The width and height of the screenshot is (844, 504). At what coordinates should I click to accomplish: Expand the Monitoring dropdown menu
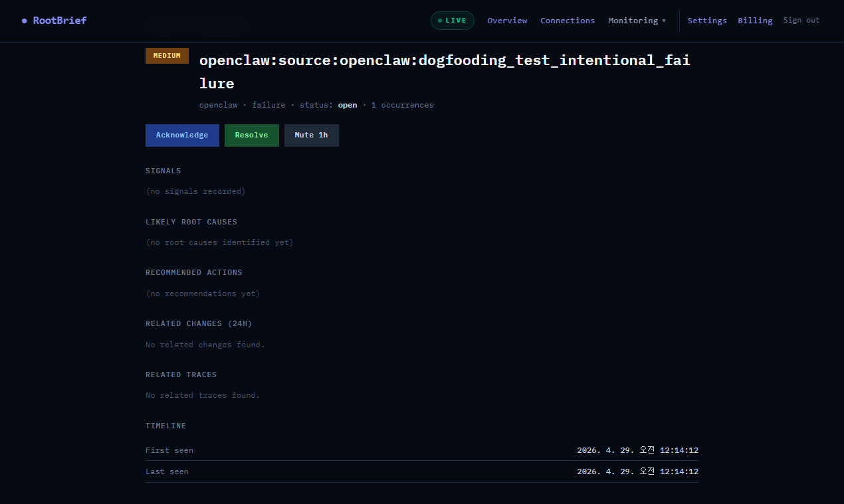(637, 21)
